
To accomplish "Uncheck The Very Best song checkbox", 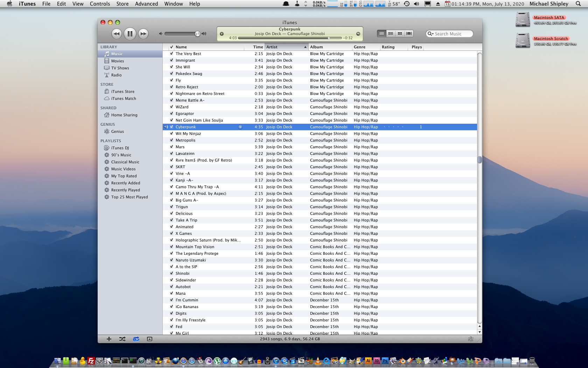I will click(171, 54).
